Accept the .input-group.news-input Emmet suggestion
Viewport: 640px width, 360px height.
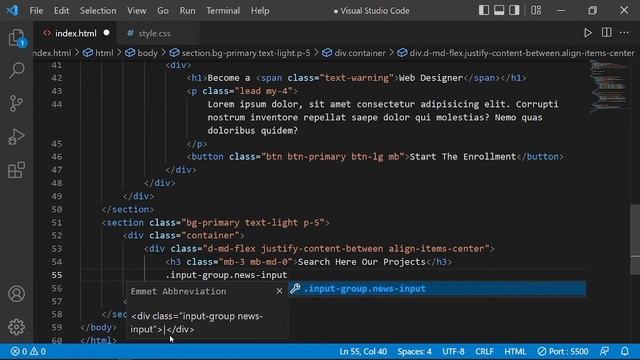437,289
